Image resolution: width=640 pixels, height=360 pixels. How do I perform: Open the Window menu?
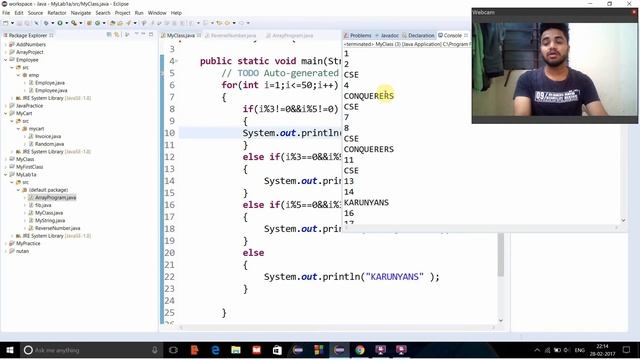[157, 13]
